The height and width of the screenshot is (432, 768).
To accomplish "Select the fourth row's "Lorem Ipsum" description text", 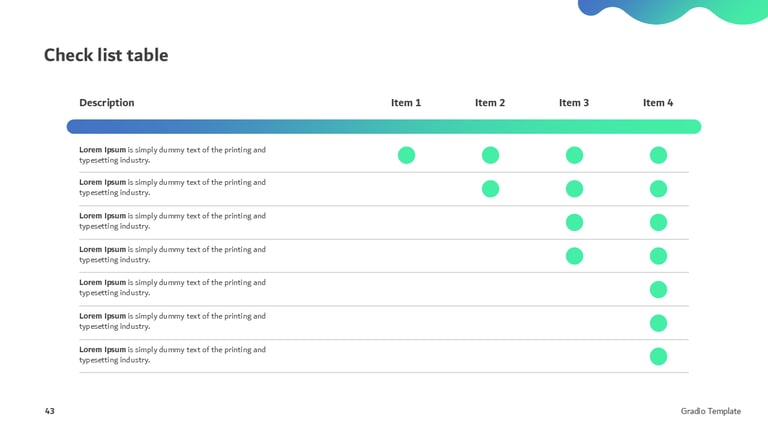I will tap(172, 254).
